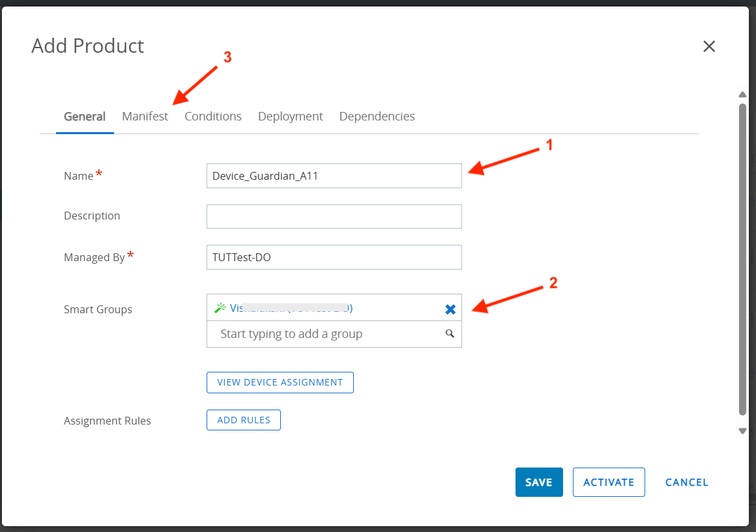Remove the selected smart group with blue X
Viewport: 756px width, 532px height.
click(x=450, y=309)
